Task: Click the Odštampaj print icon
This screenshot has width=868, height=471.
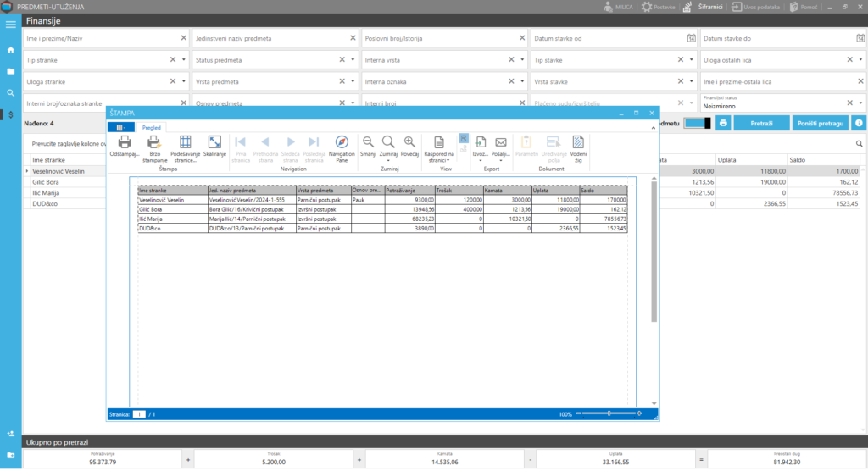Action: pos(124,144)
